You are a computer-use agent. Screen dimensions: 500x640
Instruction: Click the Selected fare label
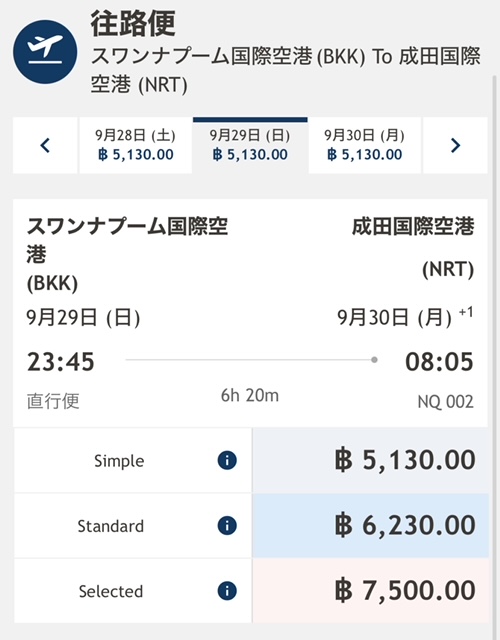coord(111,591)
